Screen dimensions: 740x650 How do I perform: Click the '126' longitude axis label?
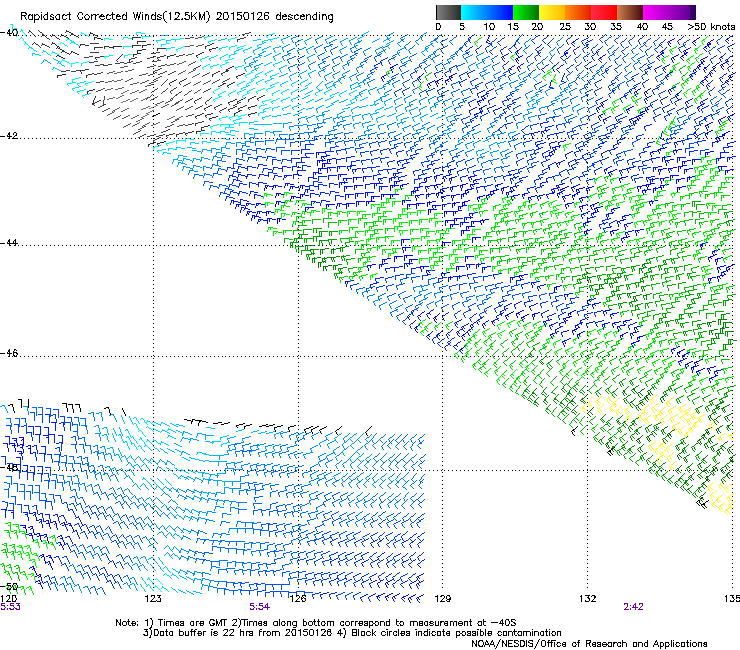click(x=298, y=599)
